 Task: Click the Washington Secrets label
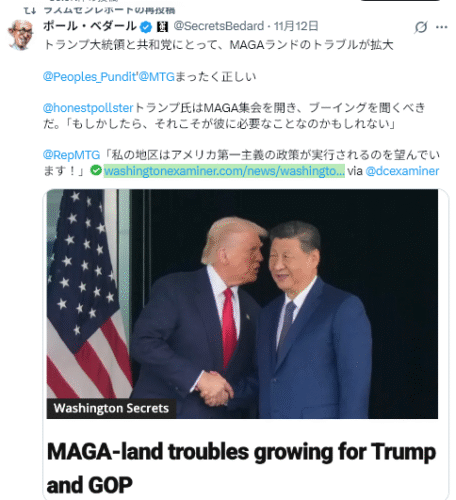(111, 408)
